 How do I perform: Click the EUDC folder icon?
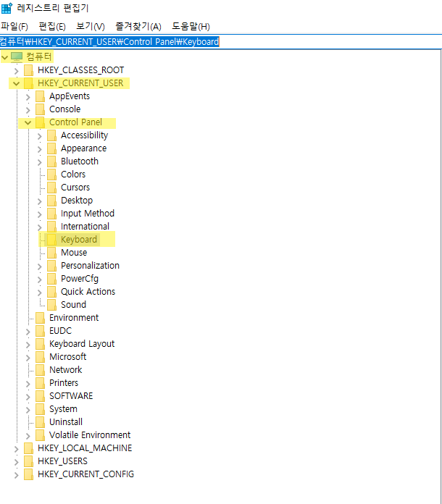tap(40, 330)
